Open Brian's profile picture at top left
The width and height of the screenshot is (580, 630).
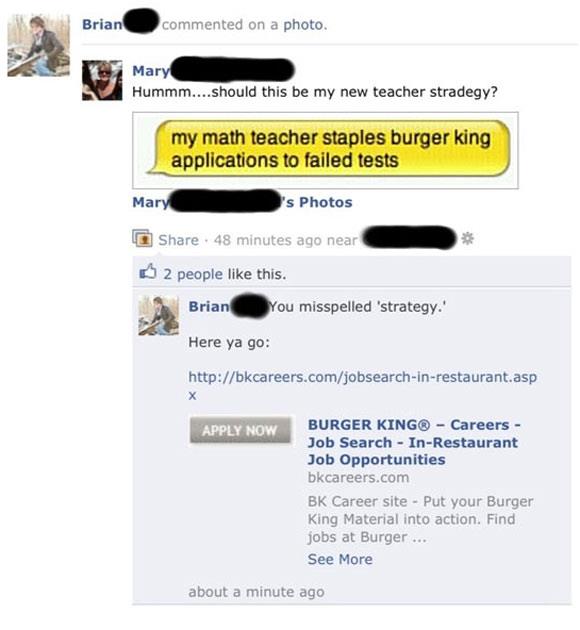pyautogui.click(x=39, y=45)
